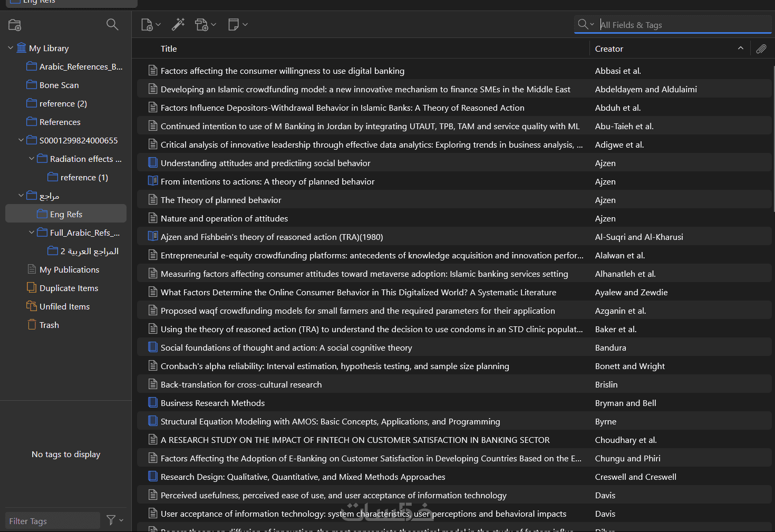The width and height of the screenshot is (775, 532).
Task: Select 'What Factors Determine the Online Consumer' item
Action: (454, 292)
